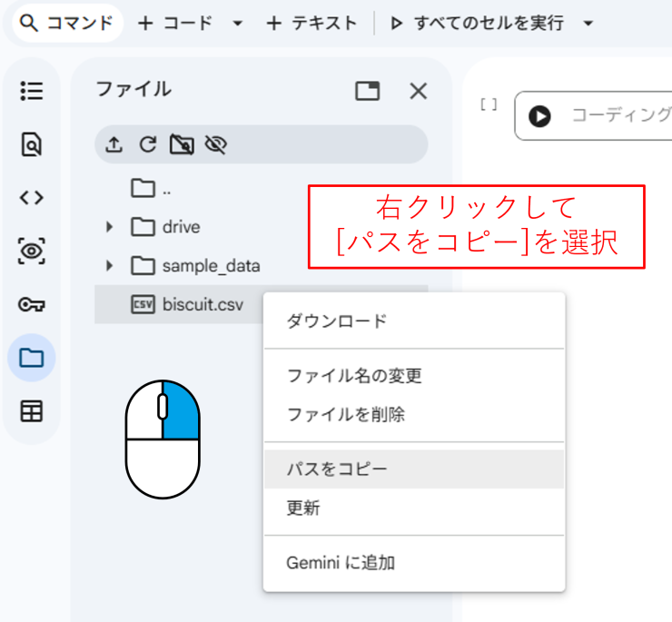Click the upload file icon
The image size is (672, 622).
click(114, 144)
